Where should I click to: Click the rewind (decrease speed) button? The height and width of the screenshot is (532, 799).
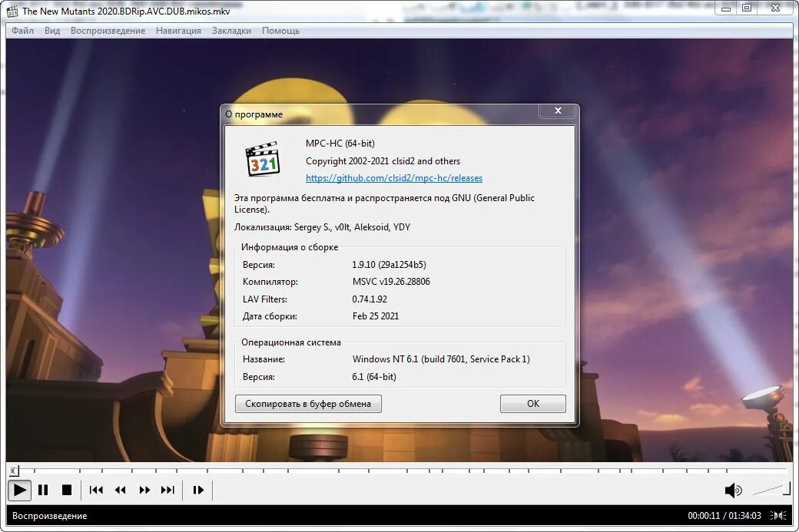click(x=121, y=490)
